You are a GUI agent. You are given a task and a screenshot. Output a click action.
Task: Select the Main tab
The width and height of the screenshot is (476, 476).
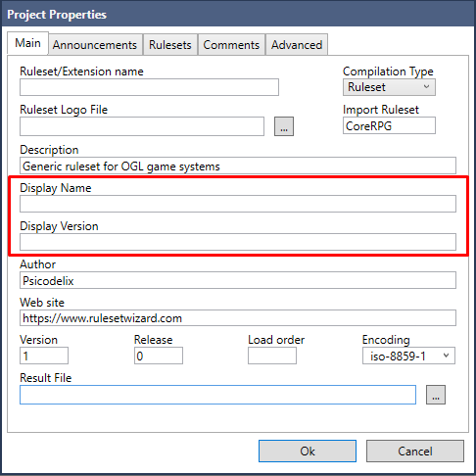coord(27,43)
